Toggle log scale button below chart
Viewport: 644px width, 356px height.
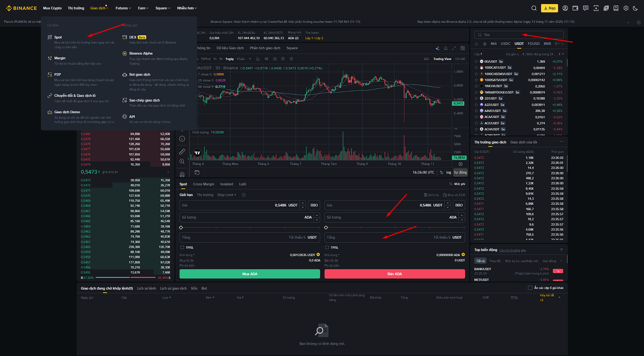coord(449,172)
